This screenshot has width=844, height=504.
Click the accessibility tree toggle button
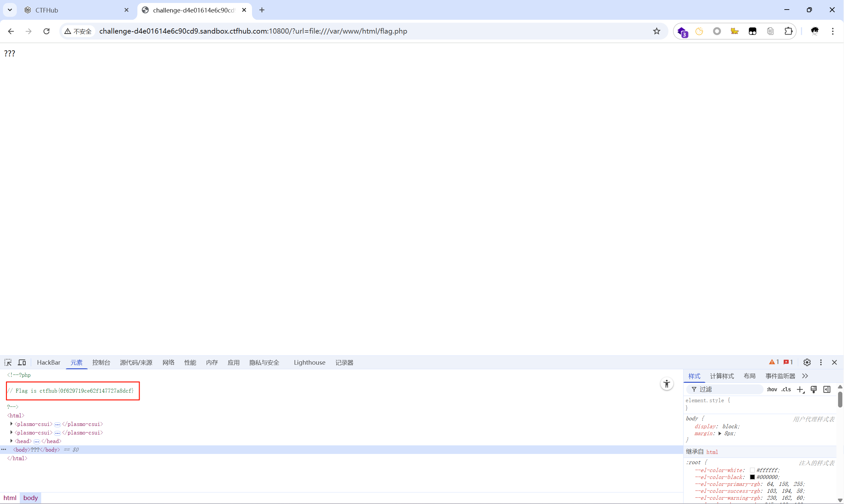(x=666, y=384)
